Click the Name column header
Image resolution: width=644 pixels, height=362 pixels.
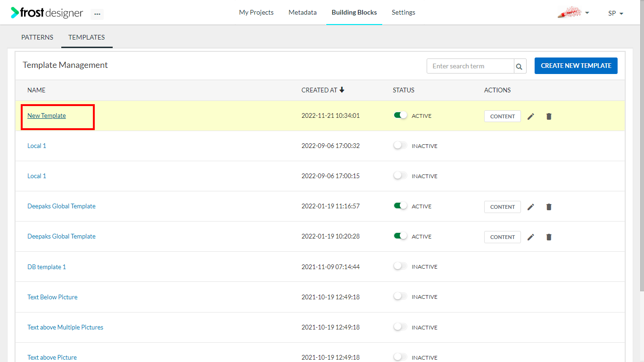[36, 90]
